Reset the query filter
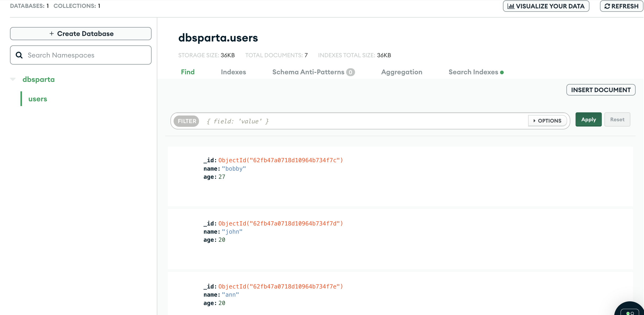 617,119
